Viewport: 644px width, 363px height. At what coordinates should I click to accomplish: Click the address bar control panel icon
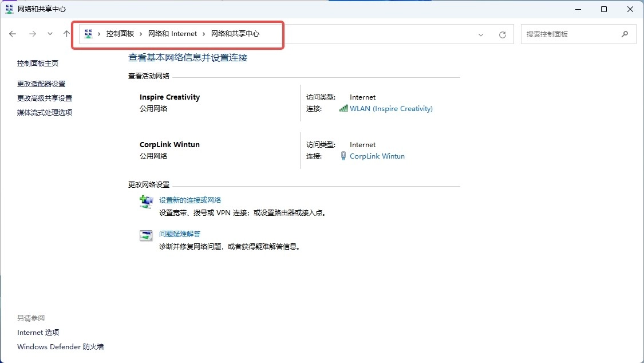tap(88, 34)
